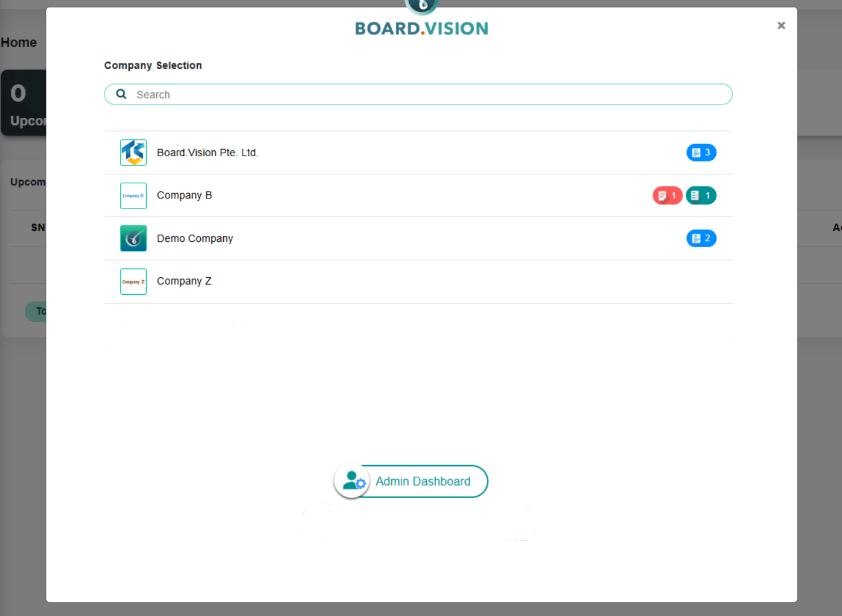Click the Board.Vision Pte. Ltd. logo icon
842x616 pixels.
pos(133,153)
